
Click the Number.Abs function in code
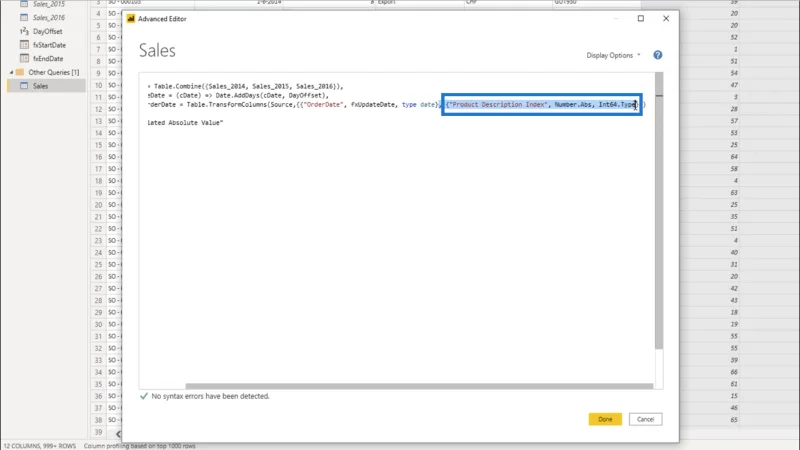point(573,105)
